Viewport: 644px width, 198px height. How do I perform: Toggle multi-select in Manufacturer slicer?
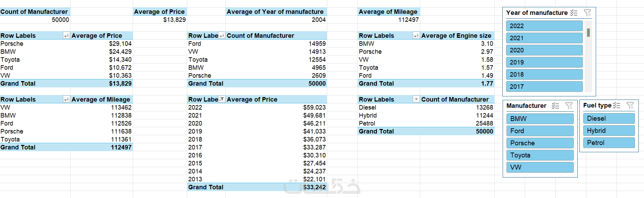[x=555, y=106]
